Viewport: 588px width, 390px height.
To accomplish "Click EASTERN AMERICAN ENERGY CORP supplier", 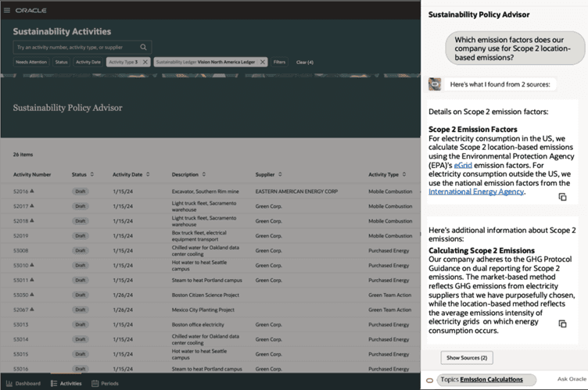I will [296, 191].
